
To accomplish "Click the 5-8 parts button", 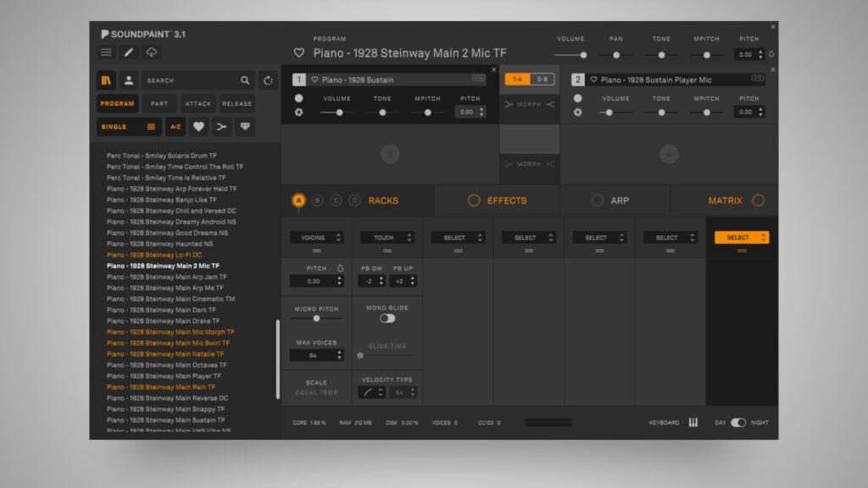I will [x=542, y=79].
